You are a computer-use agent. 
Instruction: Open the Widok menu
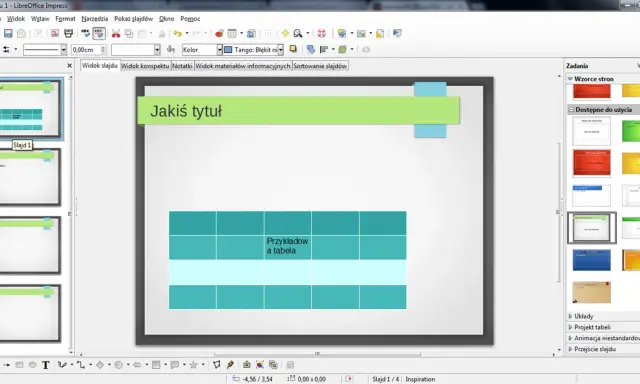point(16,19)
